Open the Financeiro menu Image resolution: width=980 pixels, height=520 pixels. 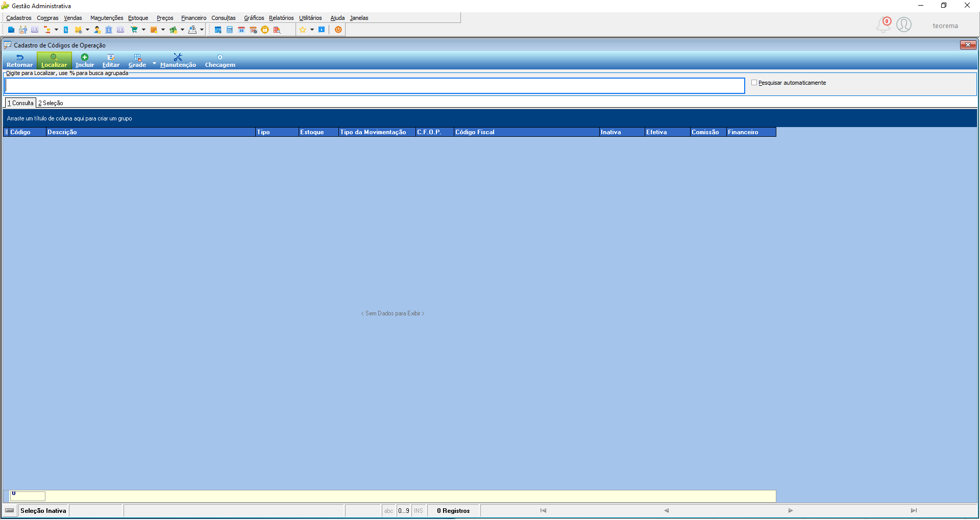pos(193,18)
